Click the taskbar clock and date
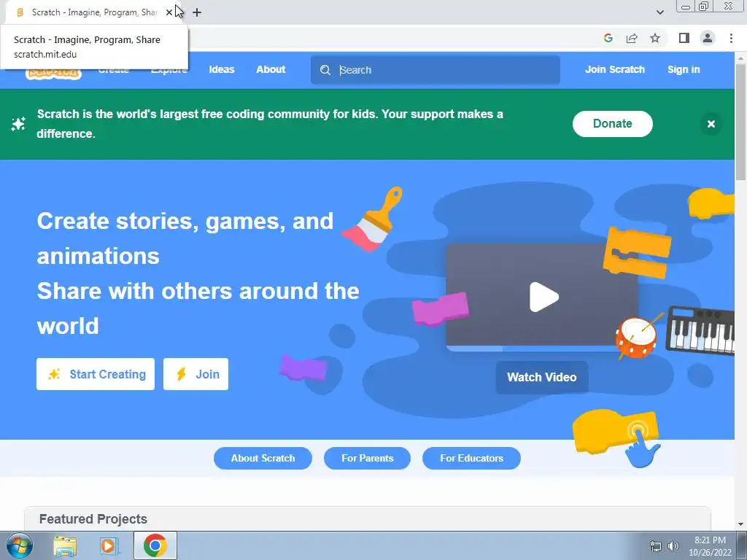Viewport: 747px width, 560px height. [x=710, y=546]
